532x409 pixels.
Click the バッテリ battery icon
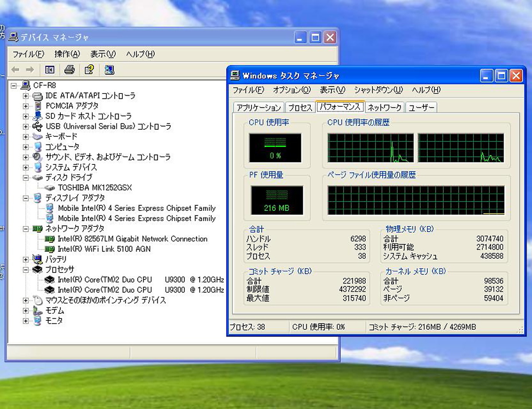point(38,259)
